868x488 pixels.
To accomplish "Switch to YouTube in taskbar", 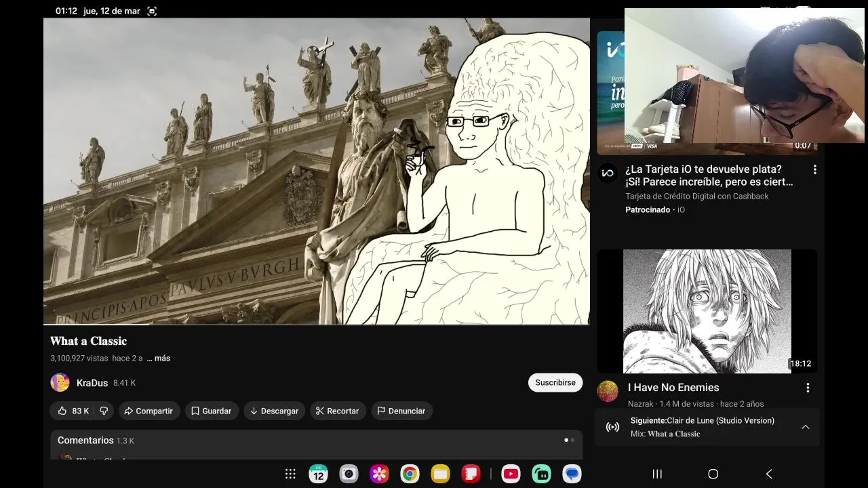I will (x=511, y=474).
